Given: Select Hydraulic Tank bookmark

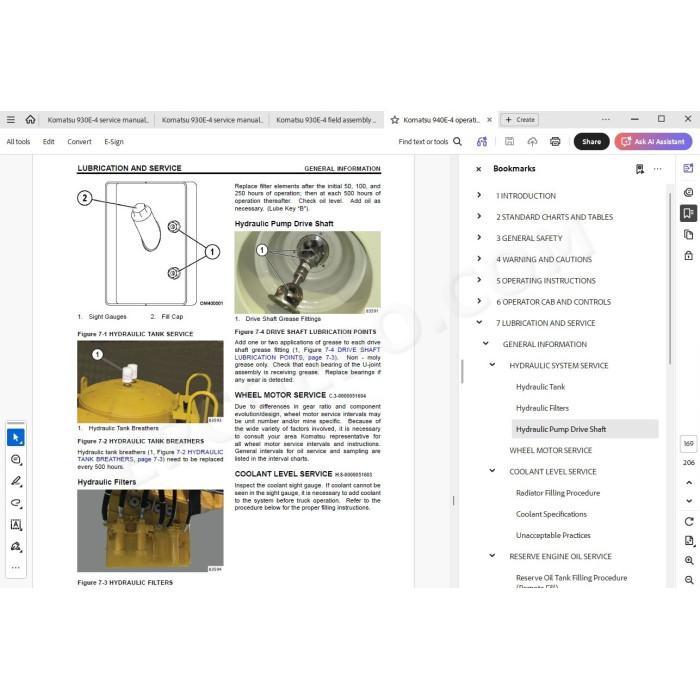Looking at the screenshot, I should [x=540, y=387].
